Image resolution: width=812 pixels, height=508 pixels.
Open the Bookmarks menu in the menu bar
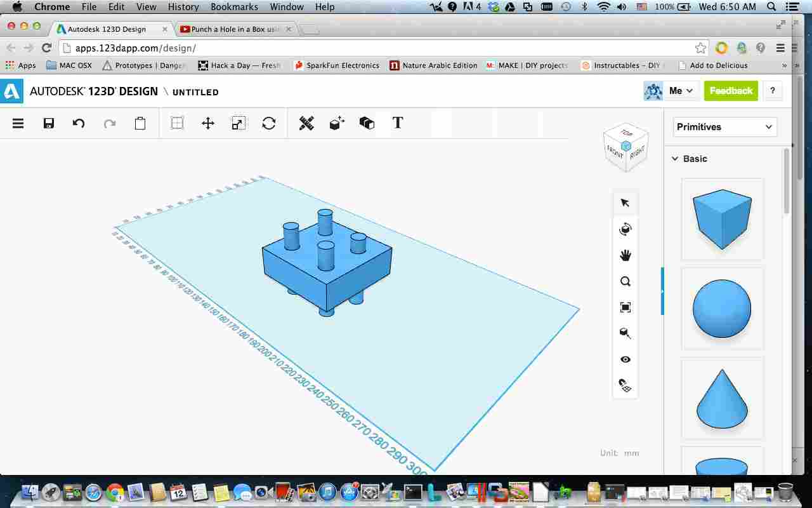[x=234, y=7]
